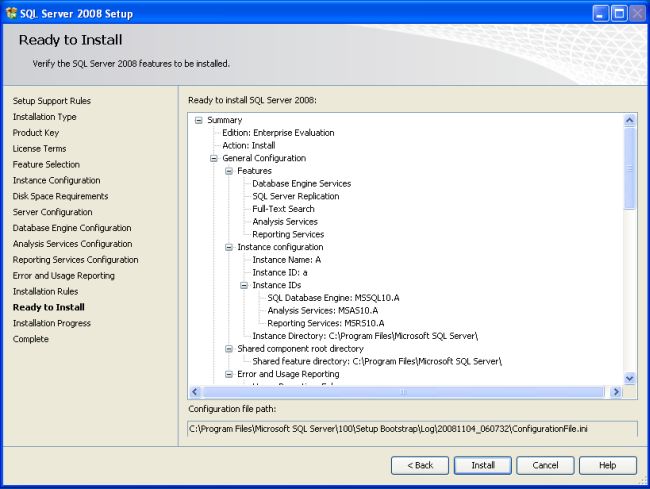Select the Instance Directory tree row
This screenshot has width=650, height=489.
(x=365, y=336)
